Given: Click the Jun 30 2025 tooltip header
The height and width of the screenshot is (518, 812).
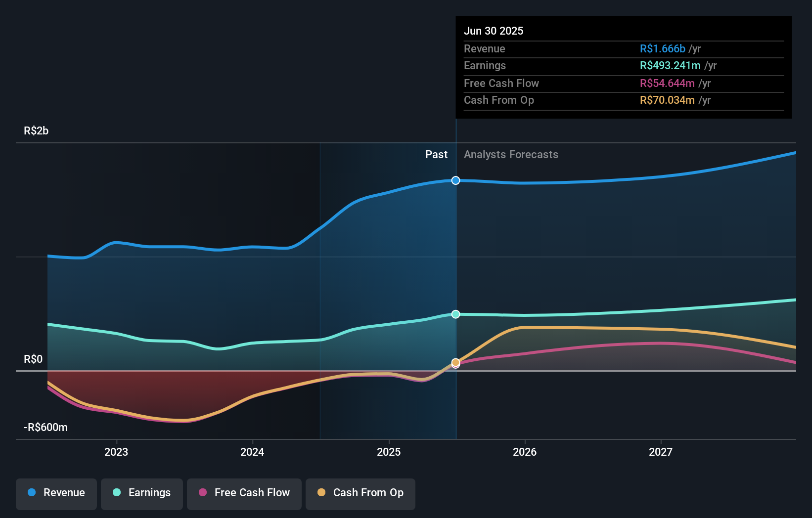Looking at the screenshot, I should tap(494, 31).
